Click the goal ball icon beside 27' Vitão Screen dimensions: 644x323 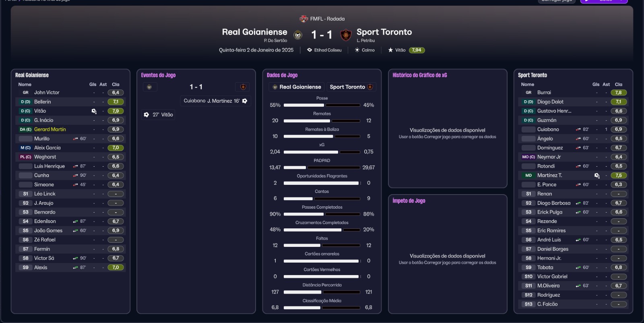[x=147, y=115]
